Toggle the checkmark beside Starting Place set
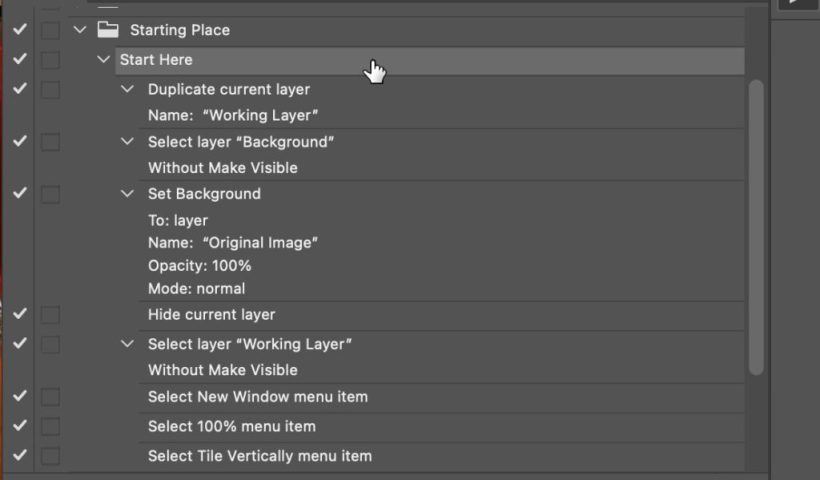The image size is (820, 480). coord(19,30)
